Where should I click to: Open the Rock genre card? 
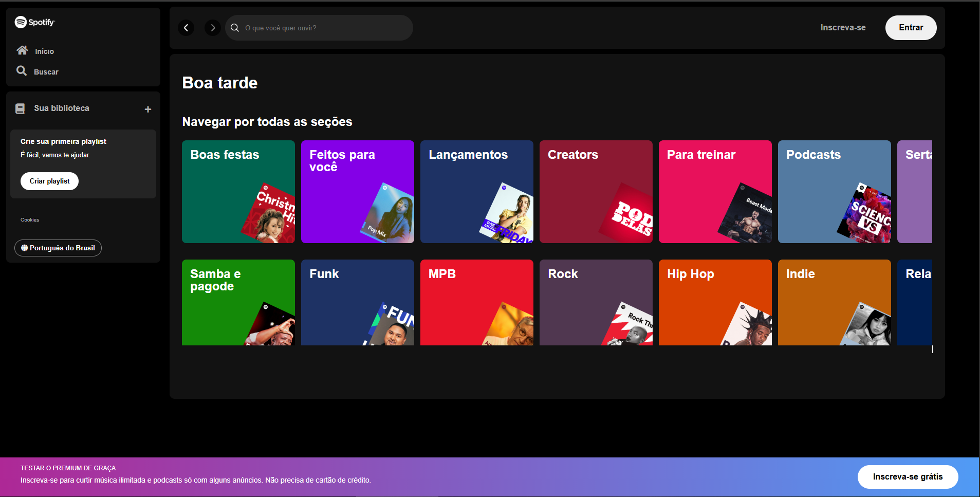(596, 302)
